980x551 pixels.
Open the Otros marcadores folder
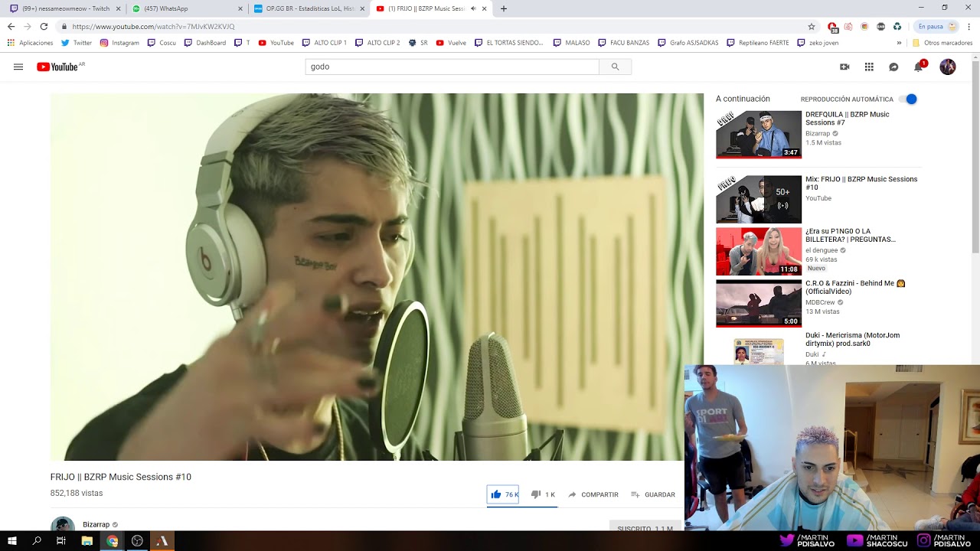942,43
